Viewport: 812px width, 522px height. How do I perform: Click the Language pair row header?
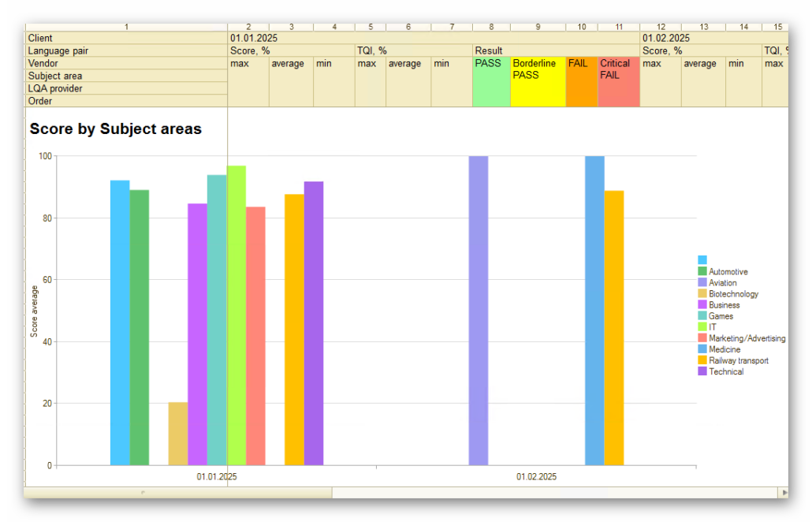click(126, 50)
